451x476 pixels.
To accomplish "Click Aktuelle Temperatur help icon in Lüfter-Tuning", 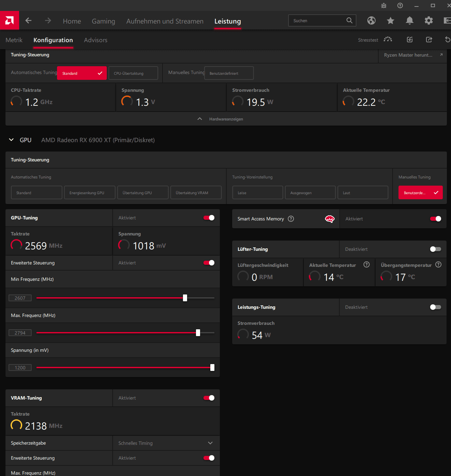I will pyautogui.click(x=367, y=264).
